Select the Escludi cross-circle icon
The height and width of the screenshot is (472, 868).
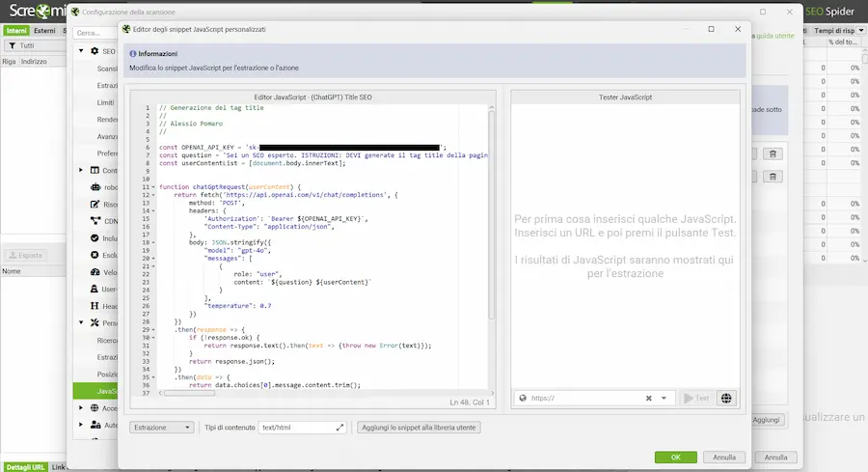(95, 255)
